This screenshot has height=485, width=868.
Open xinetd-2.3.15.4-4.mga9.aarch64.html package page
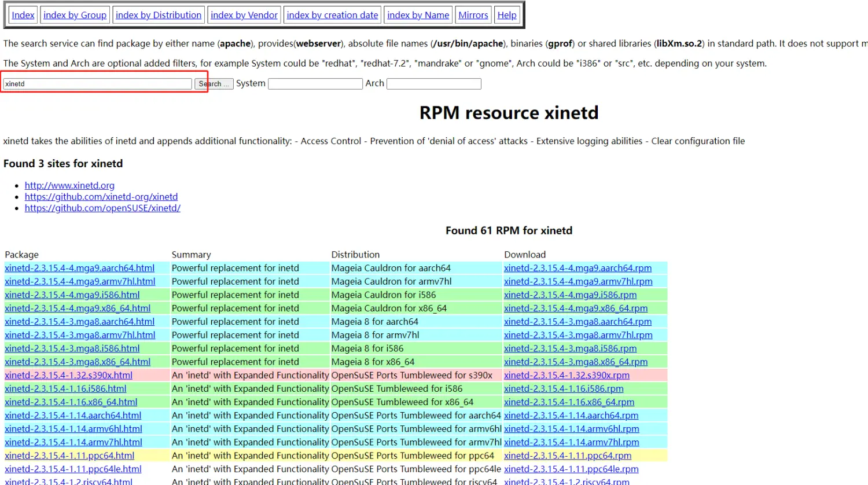pos(79,268)
